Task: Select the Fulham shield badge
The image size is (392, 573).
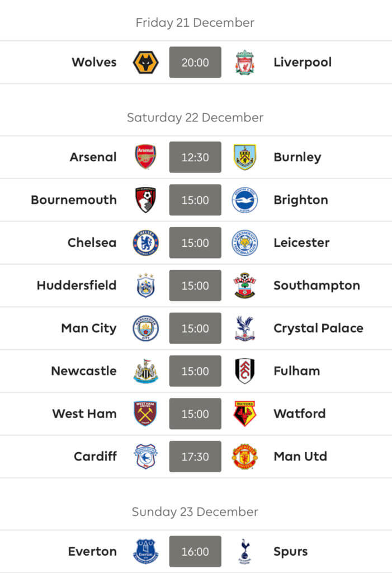Action: pyautogui.click(x=245, y=371)
